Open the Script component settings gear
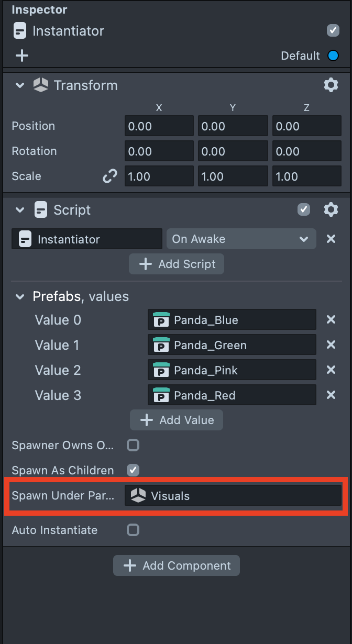This screenshot has width=352, height=644. pos(331,210)
